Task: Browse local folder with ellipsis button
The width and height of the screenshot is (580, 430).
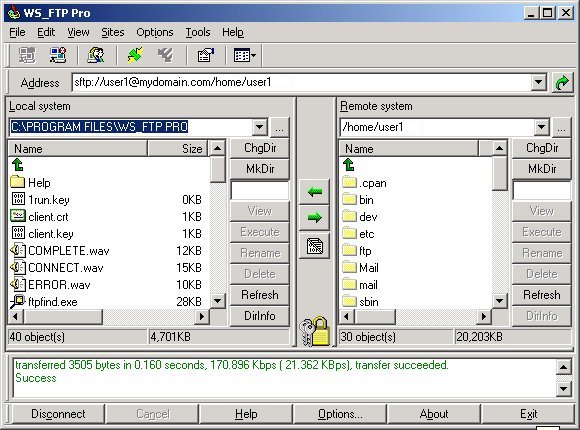Action: coord(280,128)
